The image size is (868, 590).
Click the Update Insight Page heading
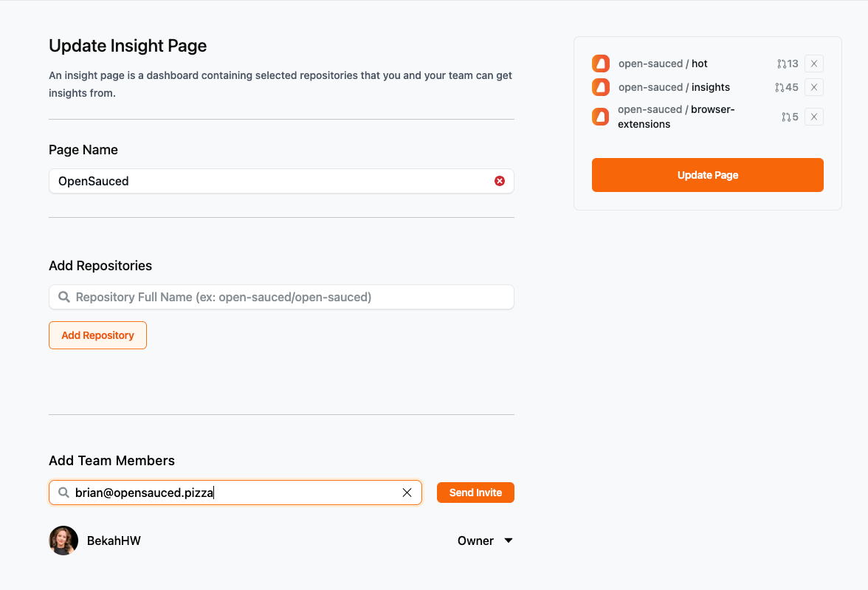pyautogui.click(x=128, y=46)
